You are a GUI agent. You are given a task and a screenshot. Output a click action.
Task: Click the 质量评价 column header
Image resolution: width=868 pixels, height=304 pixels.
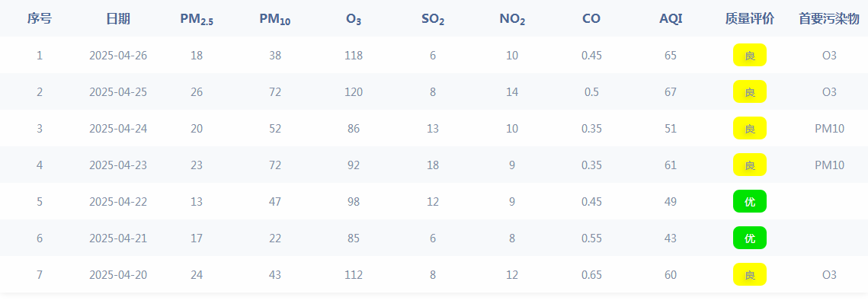pyautogui.click(x=750, y=18)
